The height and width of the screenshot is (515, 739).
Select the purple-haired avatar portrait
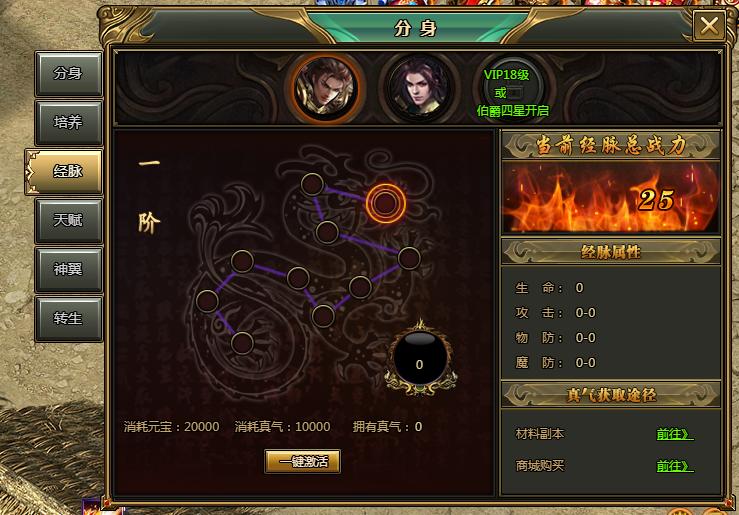coord(419,88)
